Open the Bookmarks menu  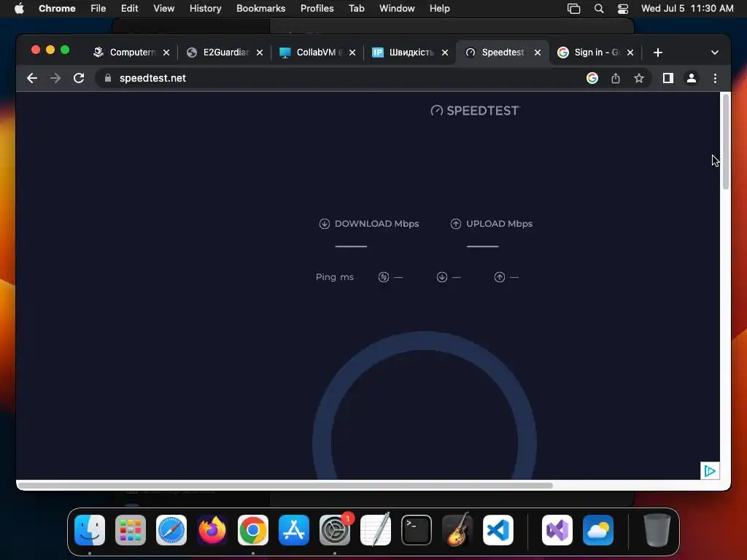(261, 9)
